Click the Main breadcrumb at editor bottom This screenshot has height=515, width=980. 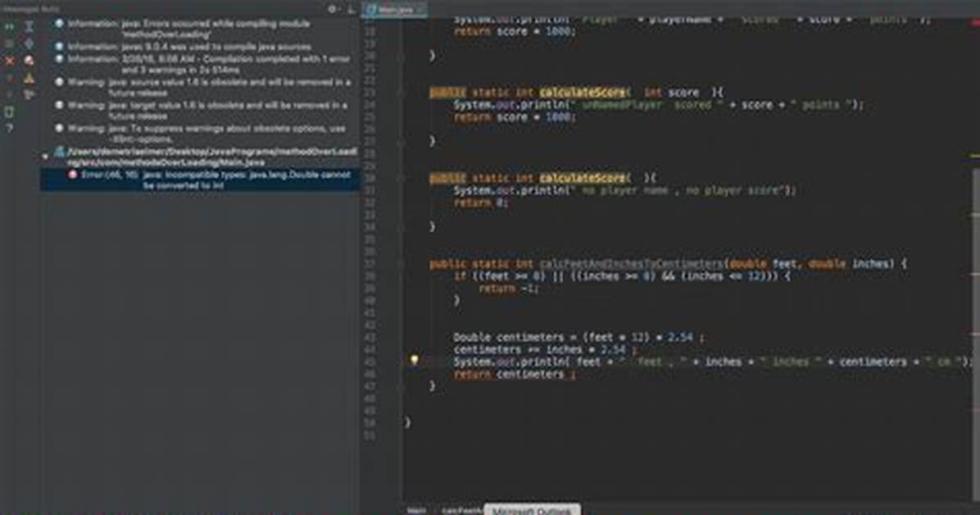pos(416,510)
